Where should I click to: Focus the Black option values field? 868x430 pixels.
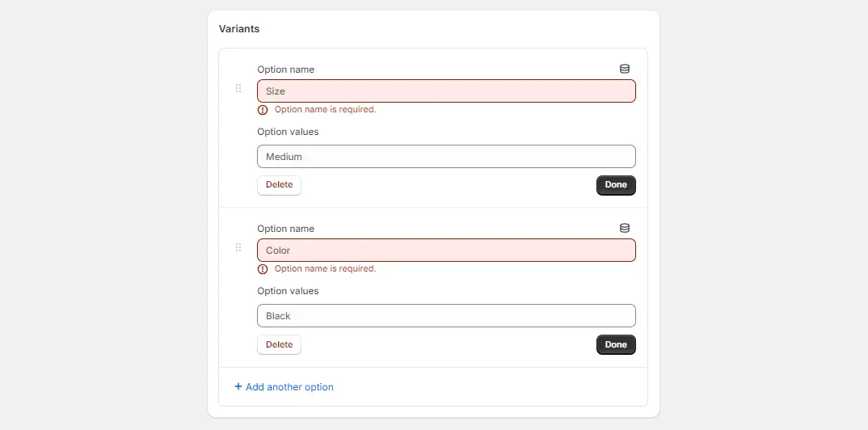(446, 316)
